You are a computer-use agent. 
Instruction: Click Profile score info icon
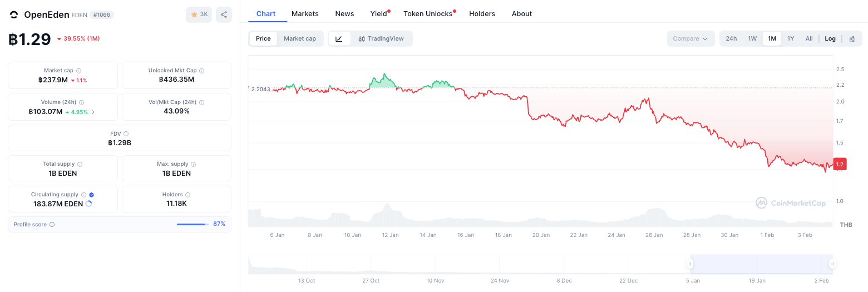pos(52,224)
